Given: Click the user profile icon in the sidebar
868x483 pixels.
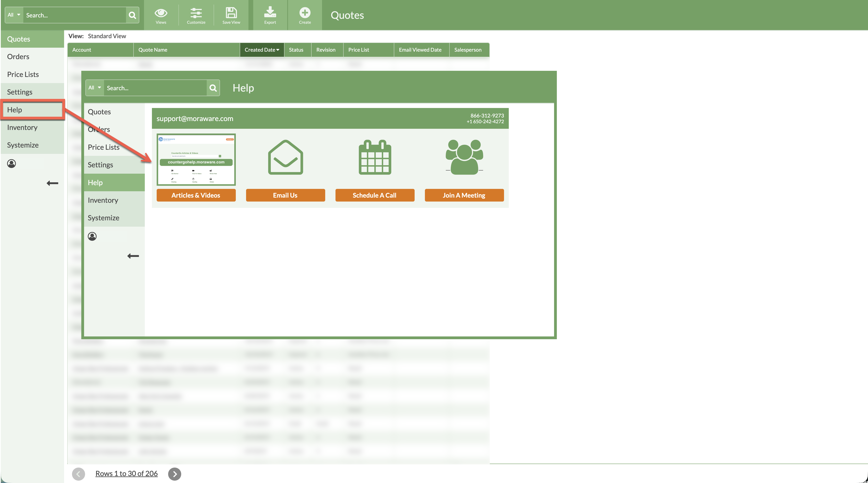Looking at the screenshot, I should pos(11,164).
